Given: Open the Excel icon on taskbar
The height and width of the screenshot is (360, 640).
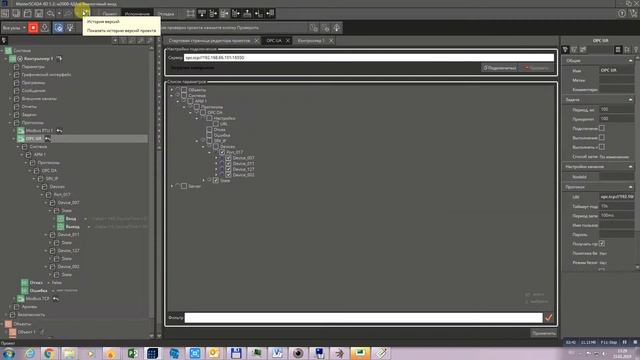Looking at the screenshot, I should pos(132,353).
